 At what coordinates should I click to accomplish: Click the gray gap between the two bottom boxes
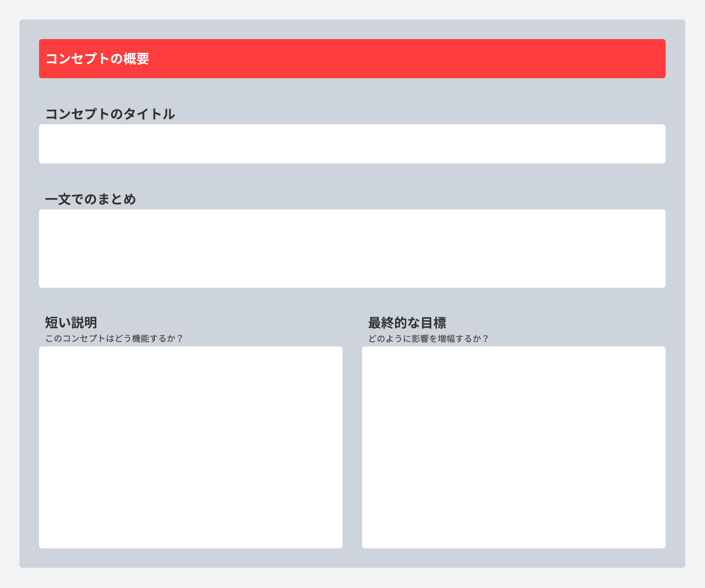click(352, 447)
